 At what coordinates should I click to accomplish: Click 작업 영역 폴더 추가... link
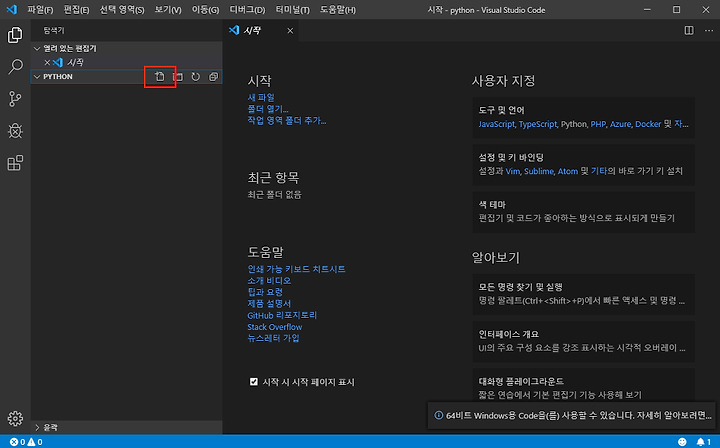point(287,120)
